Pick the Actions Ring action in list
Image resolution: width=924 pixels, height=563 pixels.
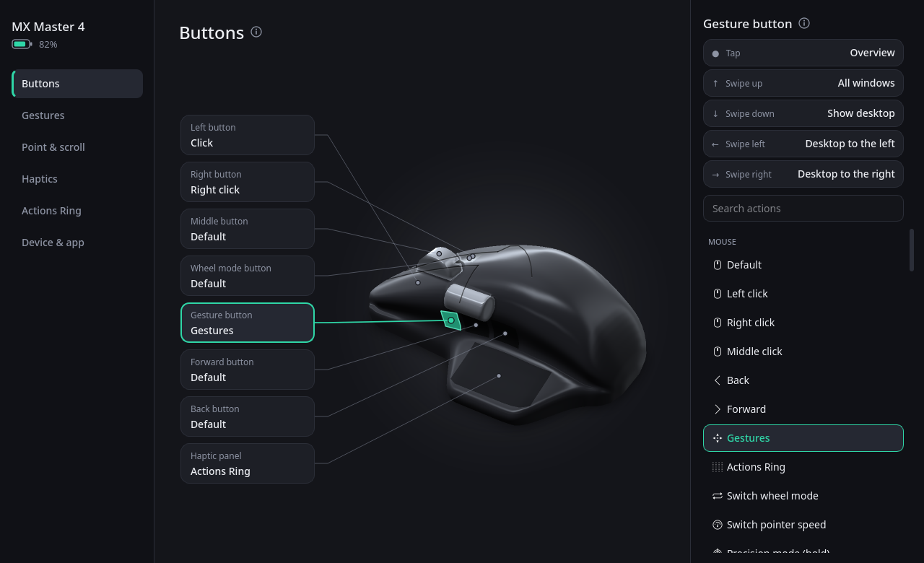tap(803, 467)
